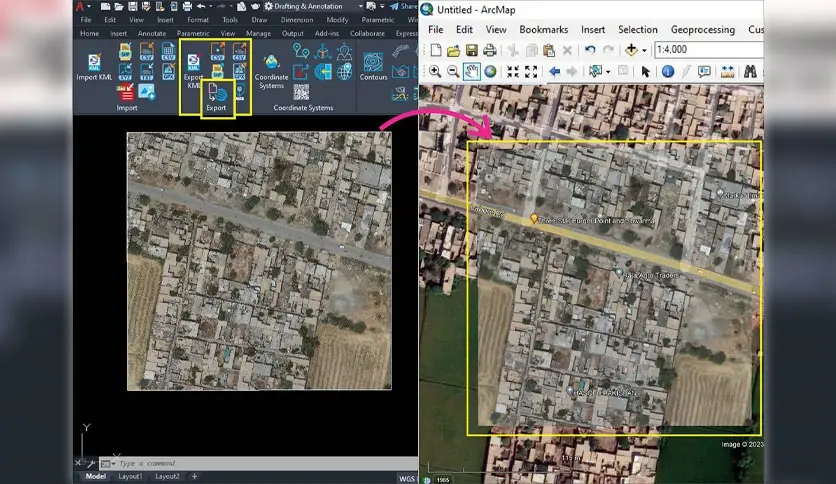
Task: Click the Full Extent globe icon
Action: coord(490,71)
